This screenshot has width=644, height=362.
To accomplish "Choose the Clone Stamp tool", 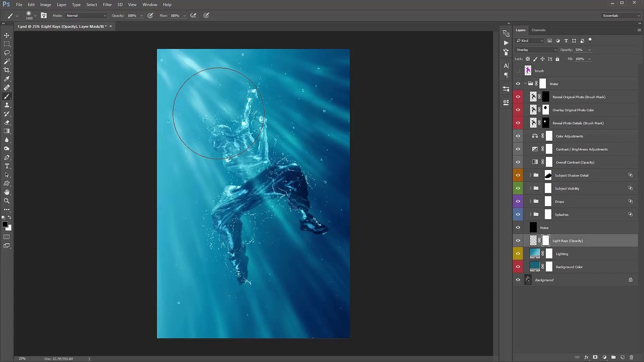I will 7,105.
